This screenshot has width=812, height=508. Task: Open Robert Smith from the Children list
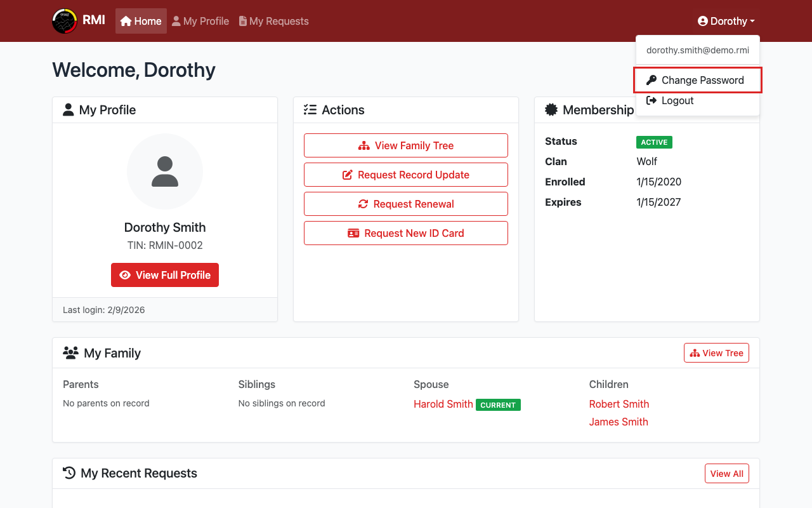pos(619,404)
